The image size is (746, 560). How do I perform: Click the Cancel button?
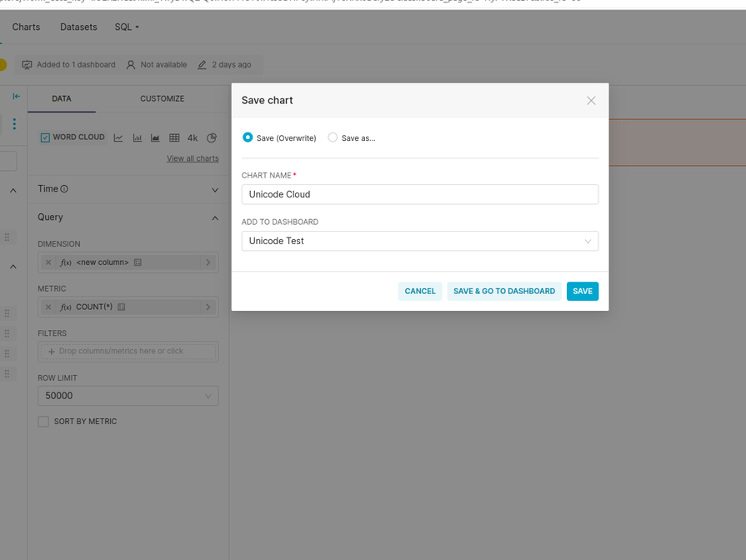419,291
